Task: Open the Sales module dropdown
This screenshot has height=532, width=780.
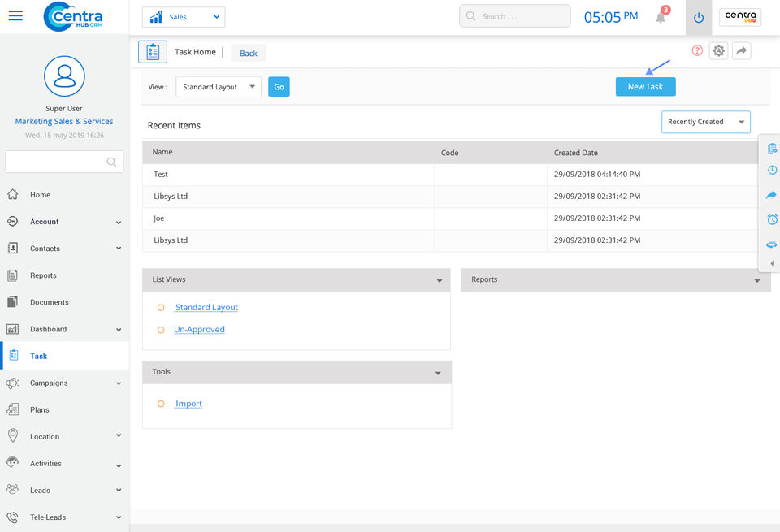Action: (184, 17)
